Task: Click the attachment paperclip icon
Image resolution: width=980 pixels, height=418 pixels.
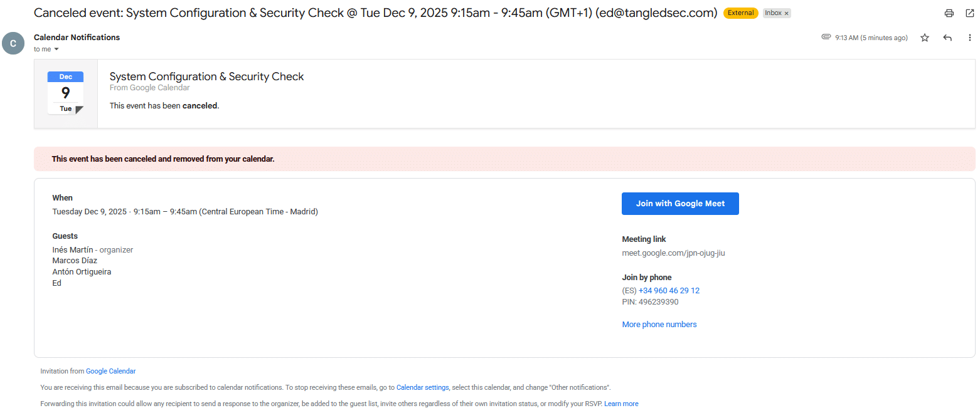Action: (826, 38)
